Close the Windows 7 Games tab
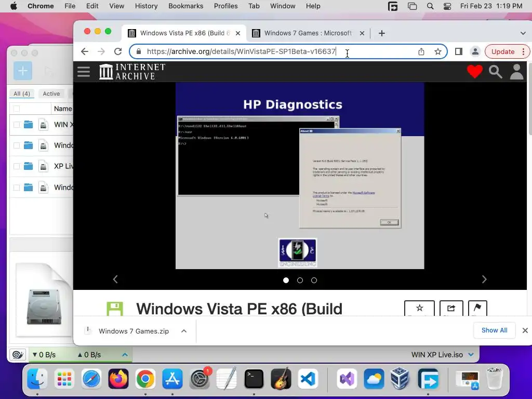Viewport: 532px width, 399px height. pyautogui.click(x=362, y=33)
